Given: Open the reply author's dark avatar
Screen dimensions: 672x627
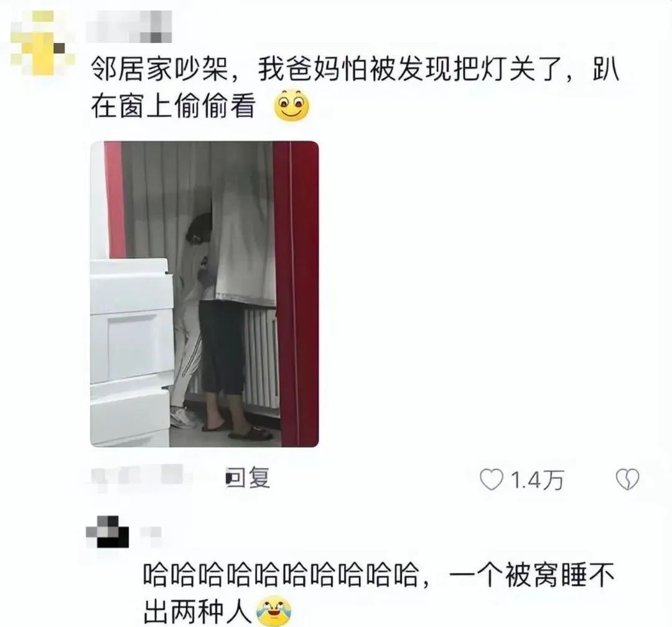Looking at the screenshot, I should [108, 531].
